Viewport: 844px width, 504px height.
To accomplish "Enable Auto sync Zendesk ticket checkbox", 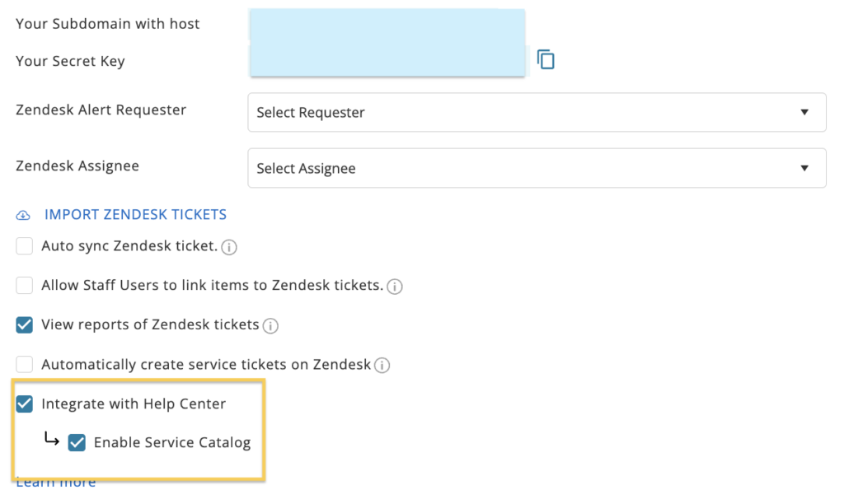I will click(x=24, y=245).
